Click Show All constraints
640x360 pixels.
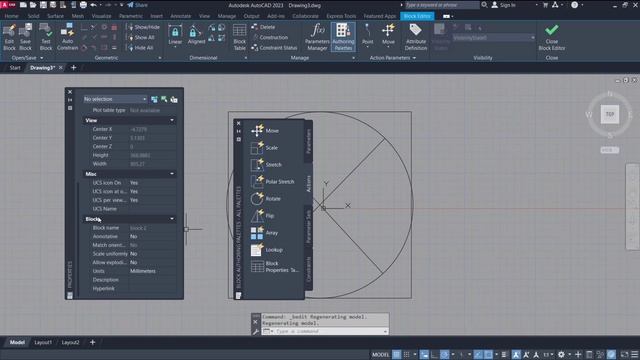point(141,37)
